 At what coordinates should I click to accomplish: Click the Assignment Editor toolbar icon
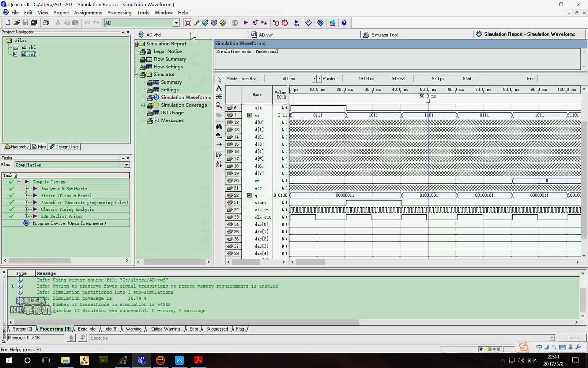[205, 23]
